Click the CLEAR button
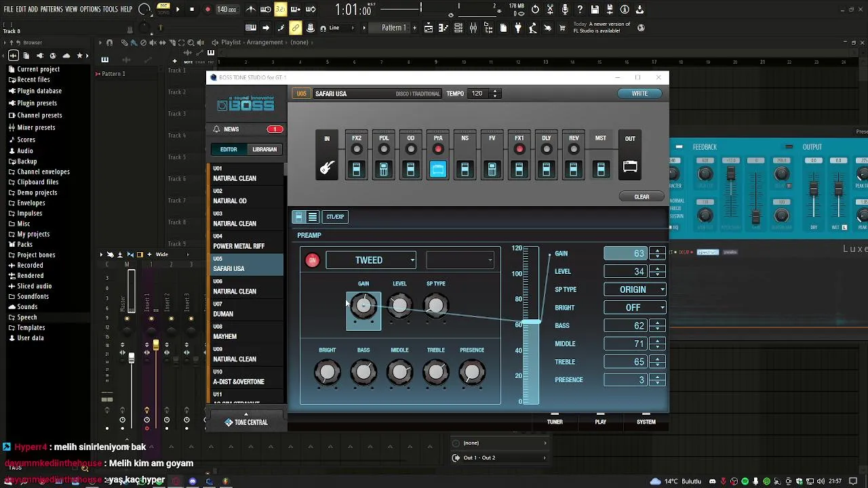The width and height of the screenshot is (868, 488). (642, 197)
